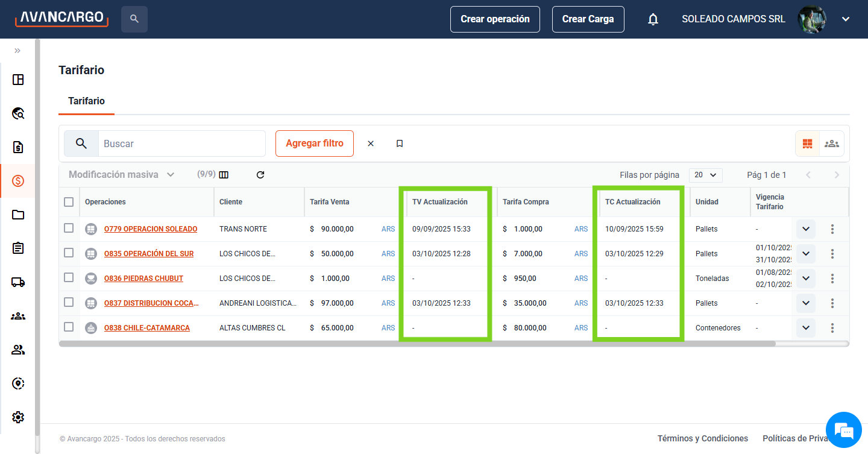This screenshot has width=868, height=454.
Task: Click the notification bell icon
Action: [x=653, y=19]
